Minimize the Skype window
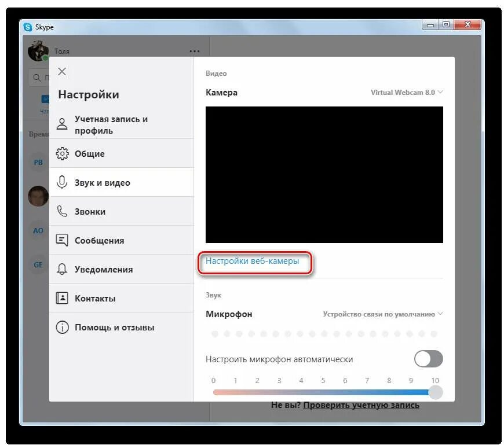The height and width of the screenshot is (445, 504). click(x=430, y=25)
